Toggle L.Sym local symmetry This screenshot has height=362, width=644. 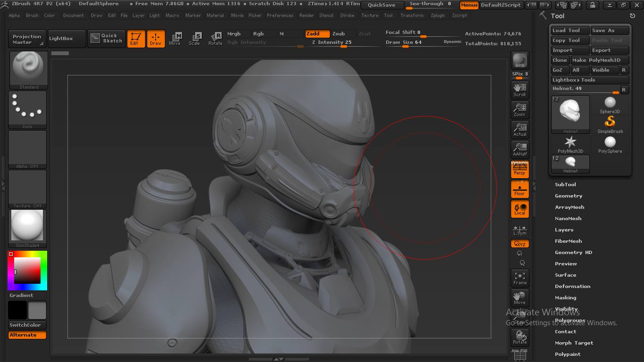click(x=520, y=230)
